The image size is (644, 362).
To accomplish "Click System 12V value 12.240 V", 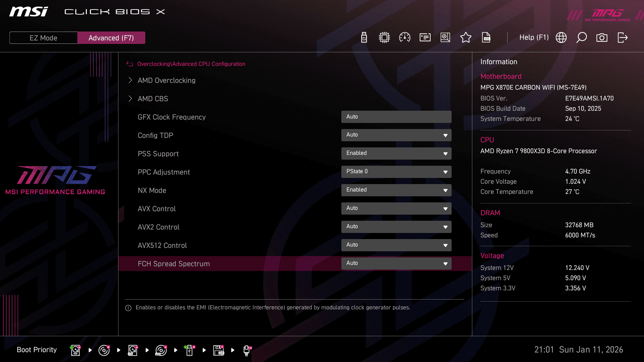I will pos(577,268).
